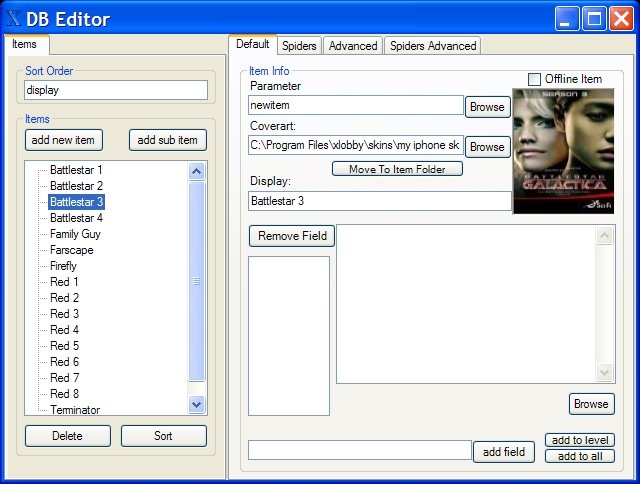Select Battlestar 2 in the items tree
Viewport: 640px width, 484px height.
[76, 186]
